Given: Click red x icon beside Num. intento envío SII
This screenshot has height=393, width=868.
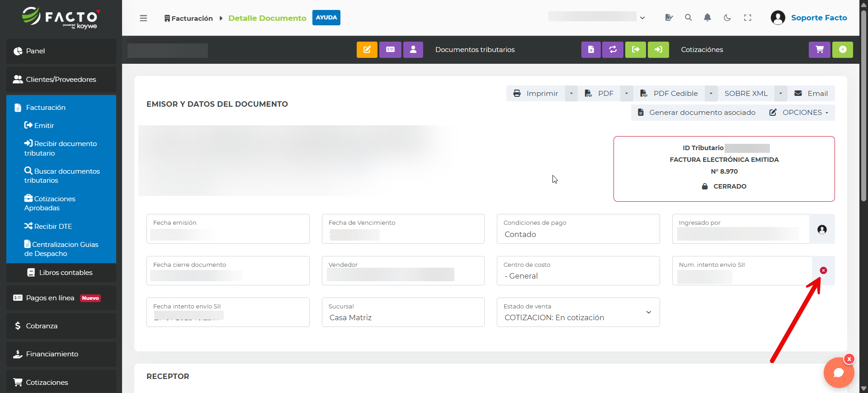Looking at the screenshot, I should (823, 270).
